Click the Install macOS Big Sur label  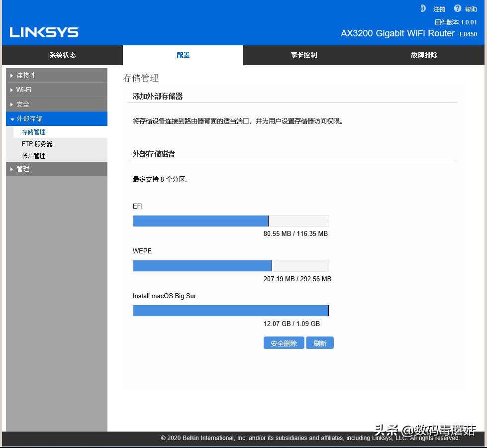(x=164, y=296)
